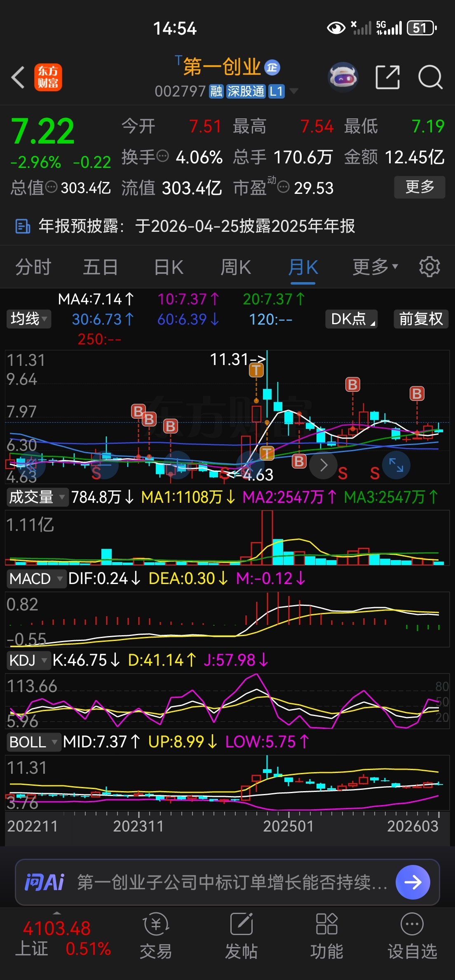Image resolution: width=455 pixels, height=980 pixels.
Task: Tap the left scroll circle on chart
Action: pyautogui.click(x=31, y=465)
